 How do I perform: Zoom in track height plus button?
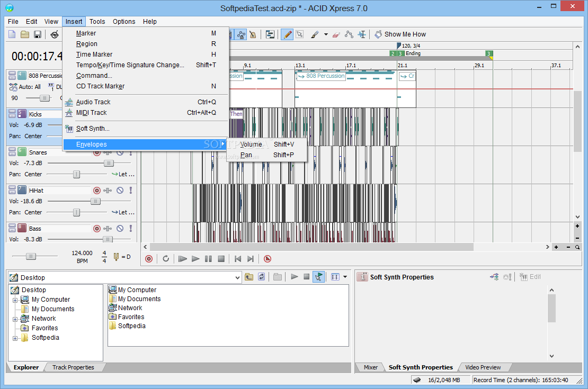(x=577, y=227)
